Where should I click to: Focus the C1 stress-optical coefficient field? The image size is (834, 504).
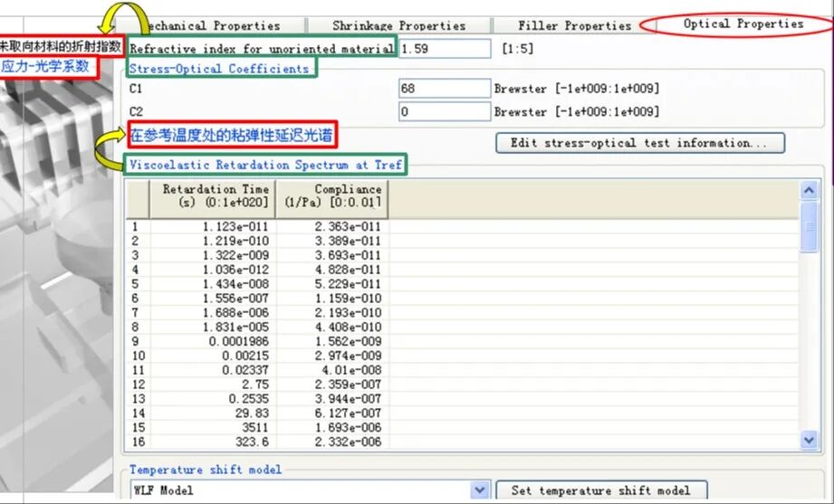[x=444, y=89]
